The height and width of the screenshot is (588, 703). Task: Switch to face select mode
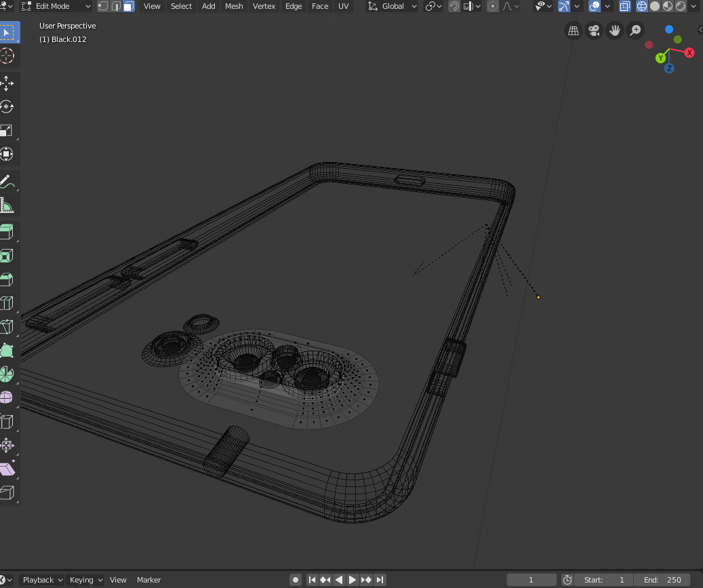tap(128, 6)
